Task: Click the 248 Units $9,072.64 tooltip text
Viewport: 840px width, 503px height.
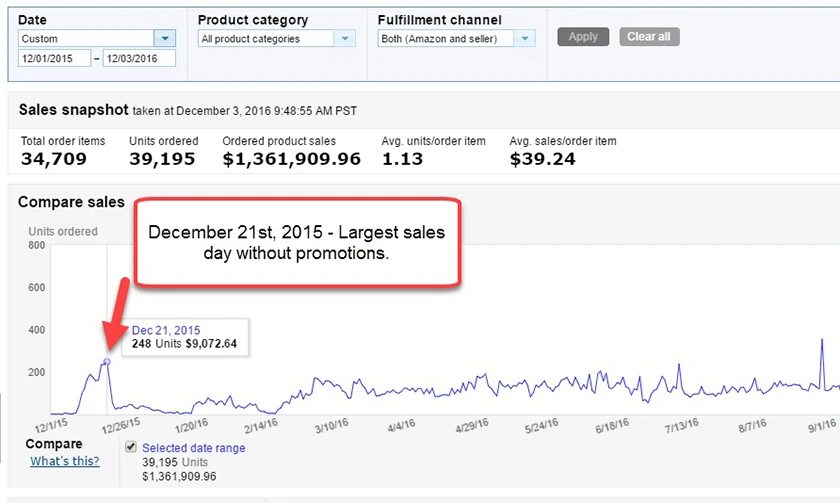Action: point(184,344)
